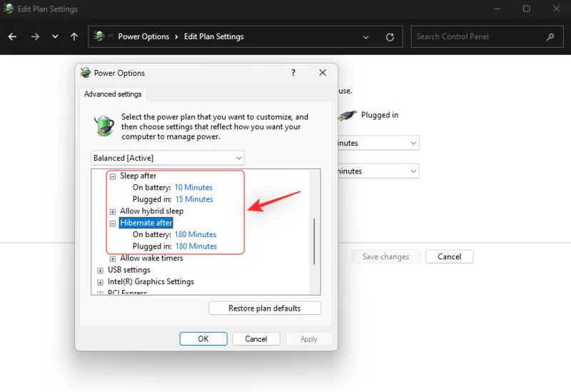Click the search magnifier icon

(550, 36)
